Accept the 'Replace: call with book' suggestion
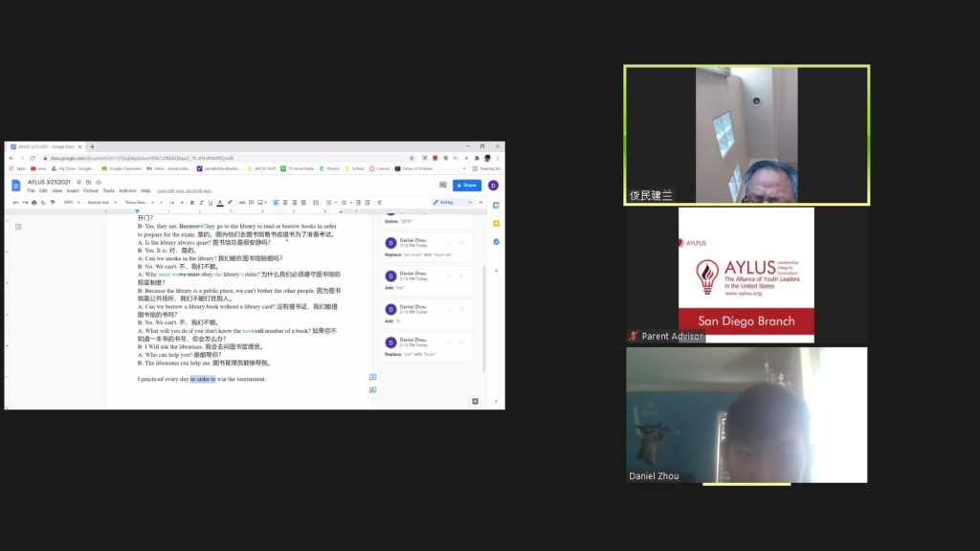 [450, 342]
